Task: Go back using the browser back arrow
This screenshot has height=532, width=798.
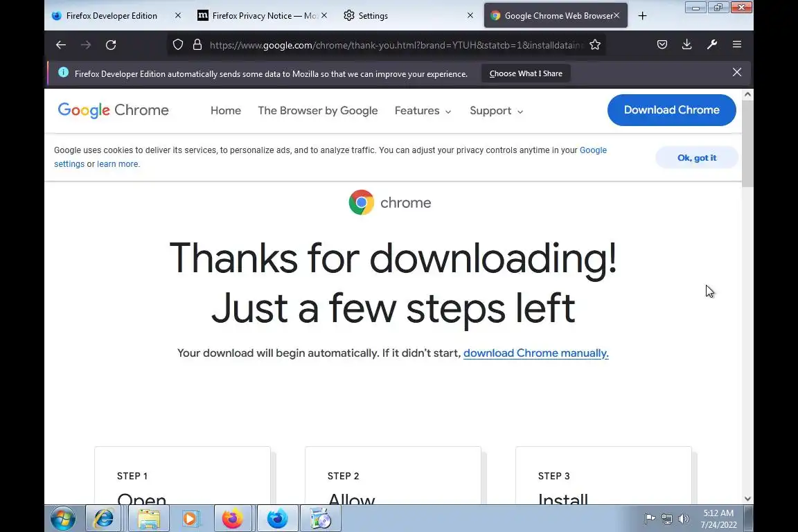Action: coord(60,45)
